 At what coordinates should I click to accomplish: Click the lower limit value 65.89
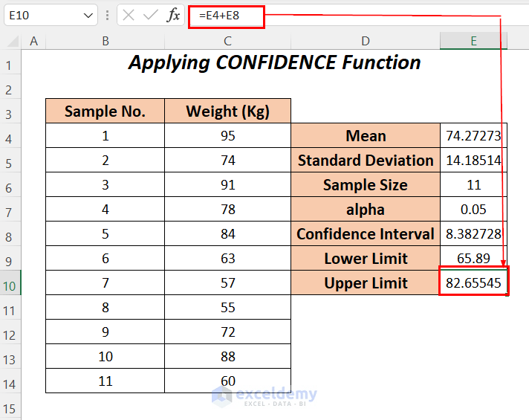pos(473,258)
